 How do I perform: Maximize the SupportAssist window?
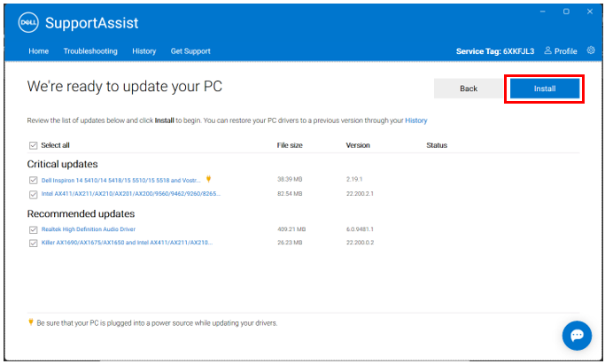pos(566,12)
